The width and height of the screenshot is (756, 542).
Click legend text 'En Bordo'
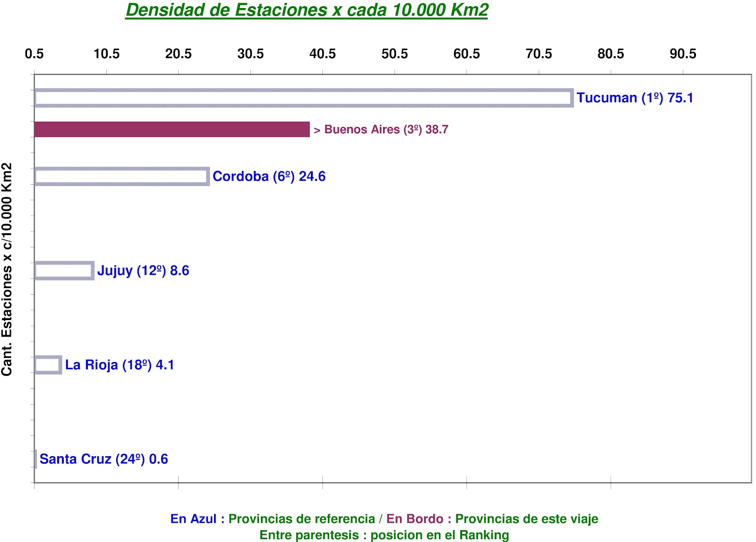click(415, 519)
